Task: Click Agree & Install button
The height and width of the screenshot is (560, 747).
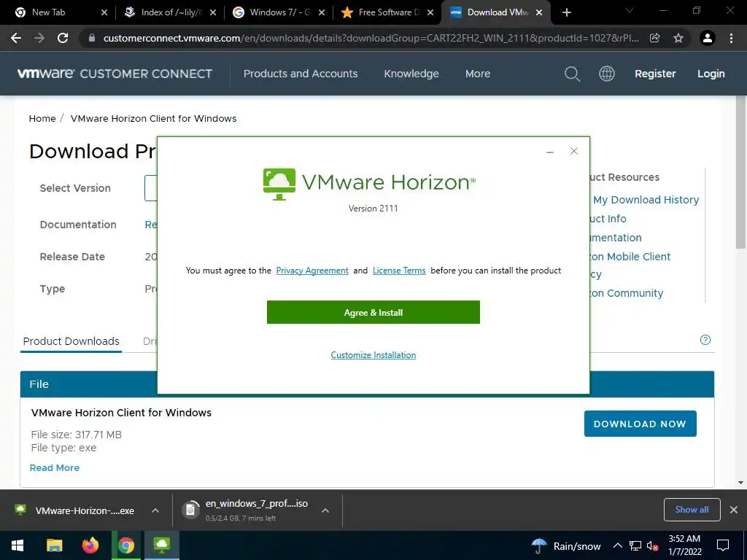Action: point(373,312)
